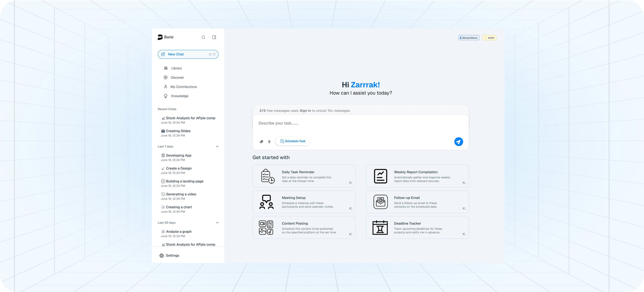
Task: Open the Library menu item
Action: pyautogui.click(x=176, y=68)
